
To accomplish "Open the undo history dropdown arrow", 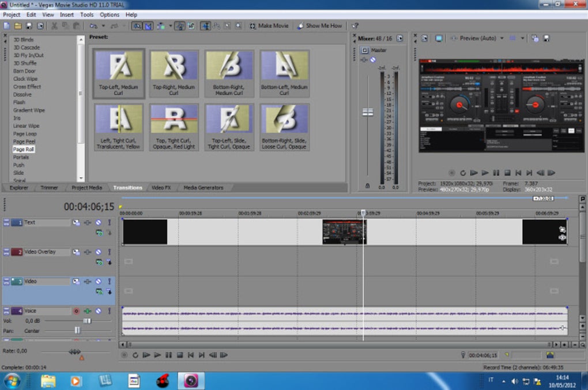I will pos(103,26).
